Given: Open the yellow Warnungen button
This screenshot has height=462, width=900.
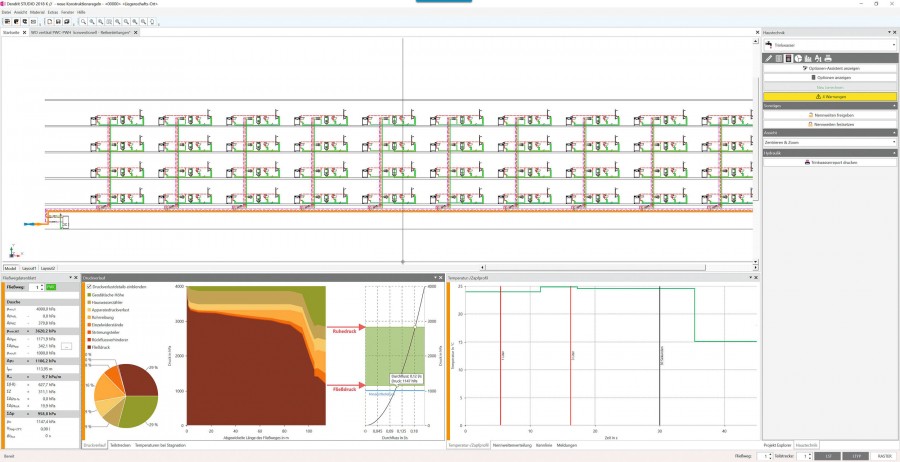Looking at the screenshot, I should 830,97.
